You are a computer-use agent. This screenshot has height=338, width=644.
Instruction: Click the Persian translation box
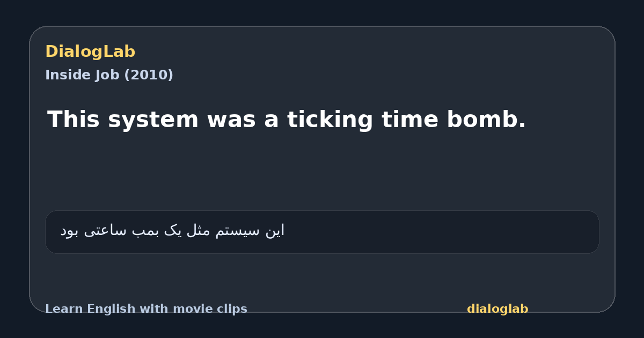pos(322,232)
